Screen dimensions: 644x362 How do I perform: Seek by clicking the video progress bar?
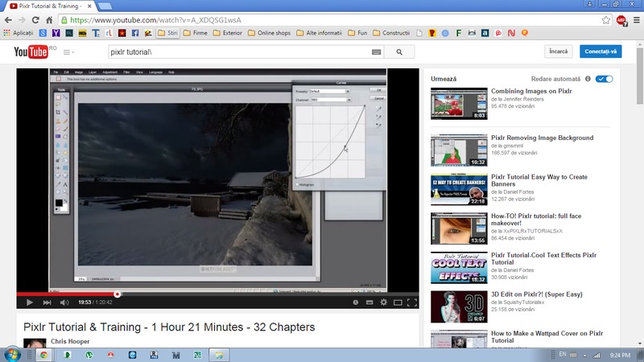(x=217, y=294)
